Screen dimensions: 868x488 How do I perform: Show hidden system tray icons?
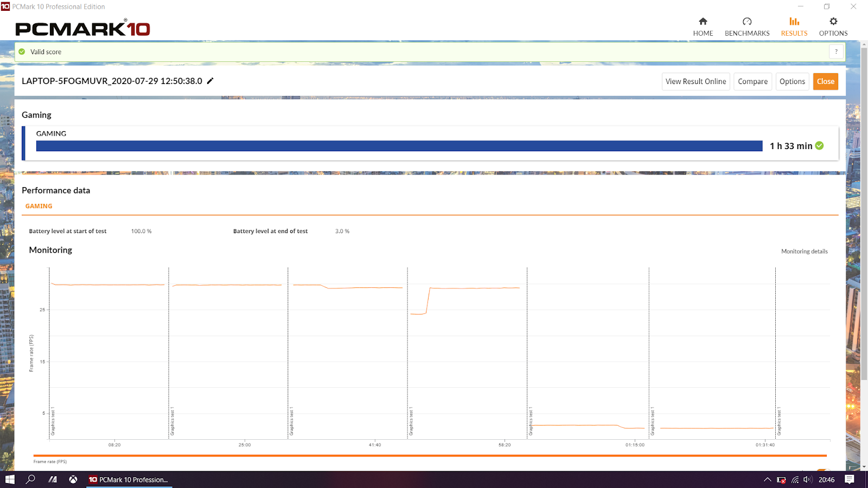coord(767,479)
